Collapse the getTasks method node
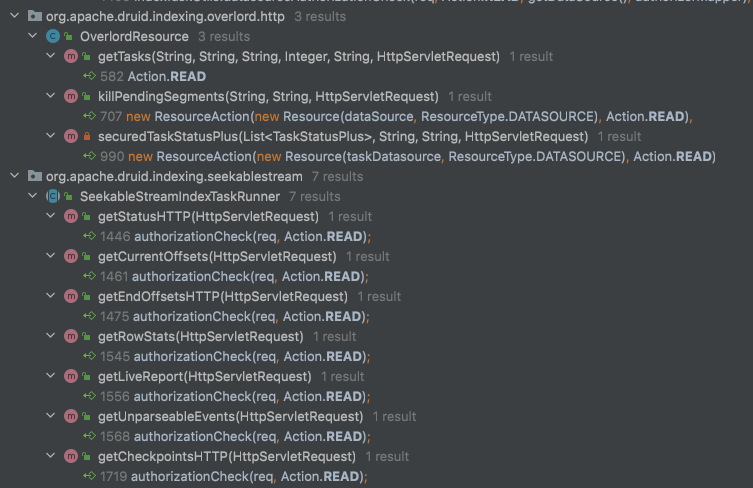Viewport: 753px width, 488px height. [x=50, y=56]
